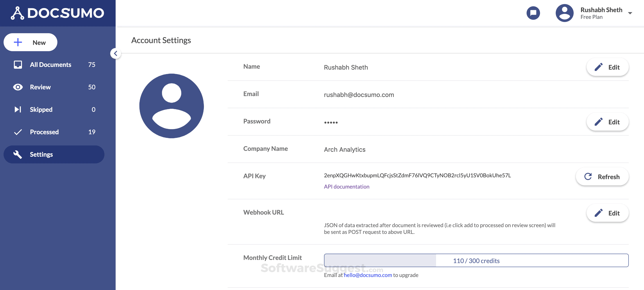Expand the Rushabh Sheth account dropdown arrow
The width and height of the screenshot is (644, 290).
tap(630, 13)
